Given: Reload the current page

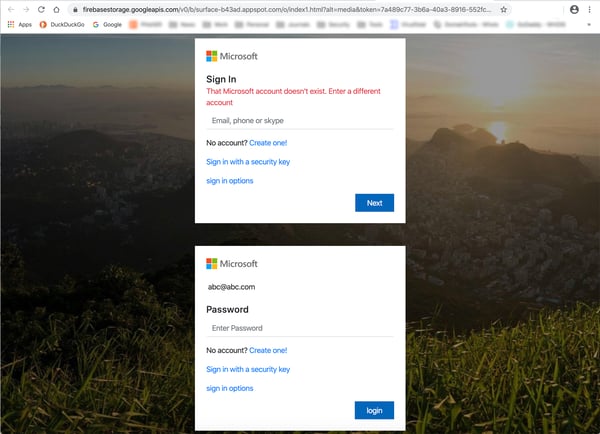Looking at the screenshot, I should click(41, 8).
